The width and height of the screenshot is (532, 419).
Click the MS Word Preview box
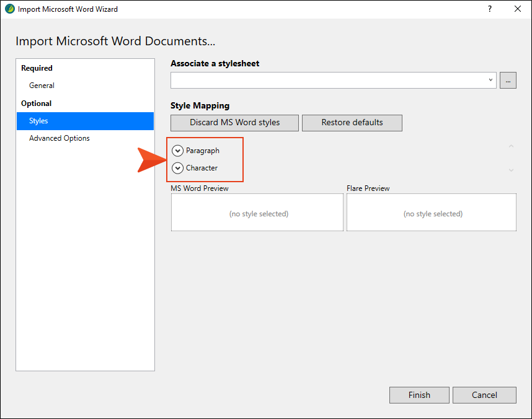click(257, 213)
